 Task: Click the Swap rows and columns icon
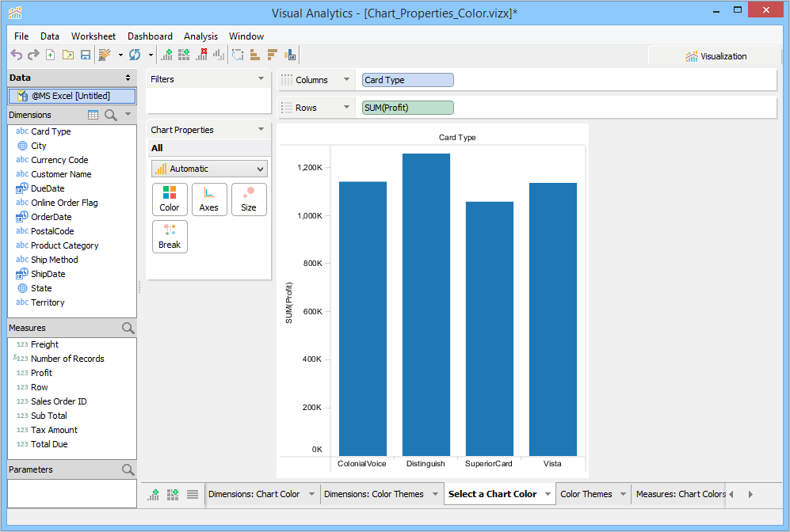click(237, 55)
